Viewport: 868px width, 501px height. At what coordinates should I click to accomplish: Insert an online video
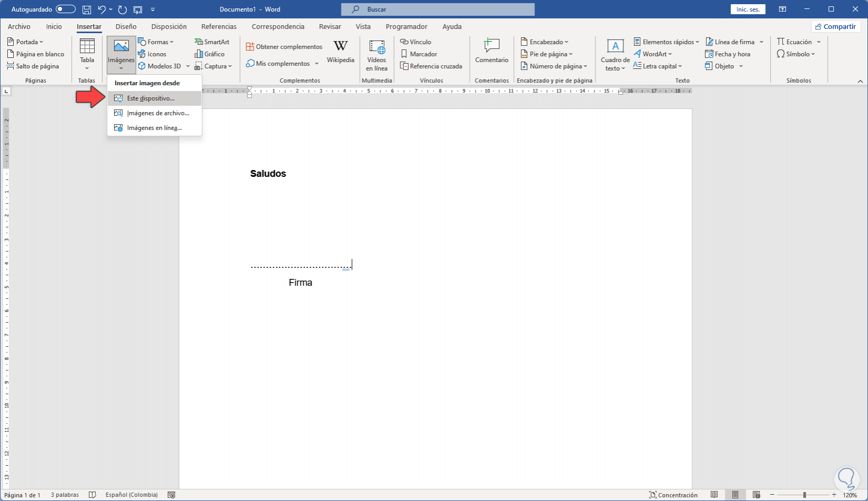(x=377, y=55)
